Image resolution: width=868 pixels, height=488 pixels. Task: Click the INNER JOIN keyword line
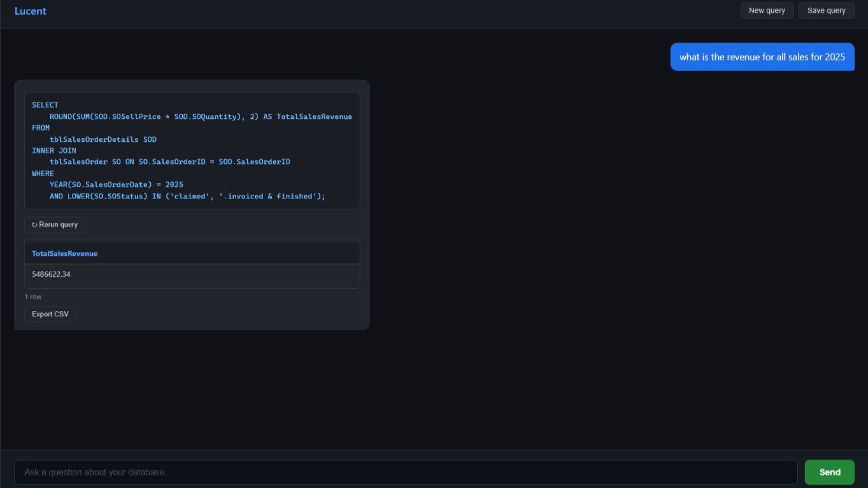click(x=54, y=151)
